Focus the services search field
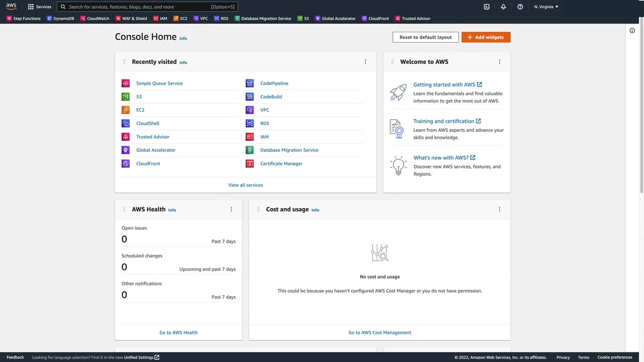 click(147, 7)
